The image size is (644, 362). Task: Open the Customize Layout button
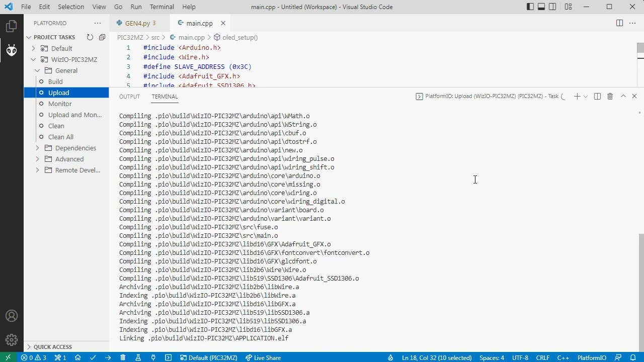568,7
